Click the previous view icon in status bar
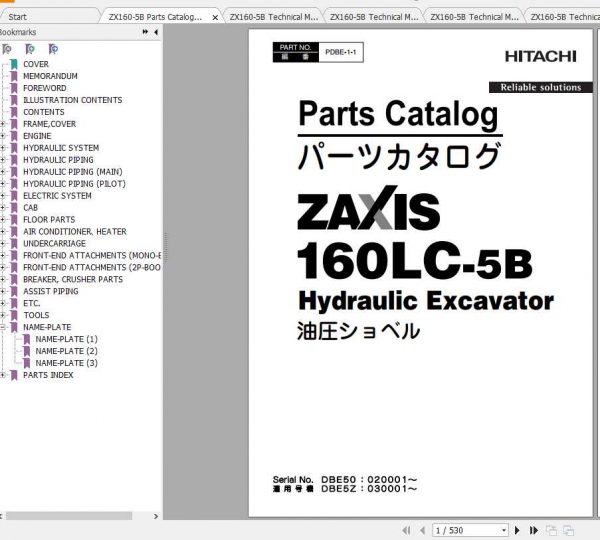 [x=551, y=530]
